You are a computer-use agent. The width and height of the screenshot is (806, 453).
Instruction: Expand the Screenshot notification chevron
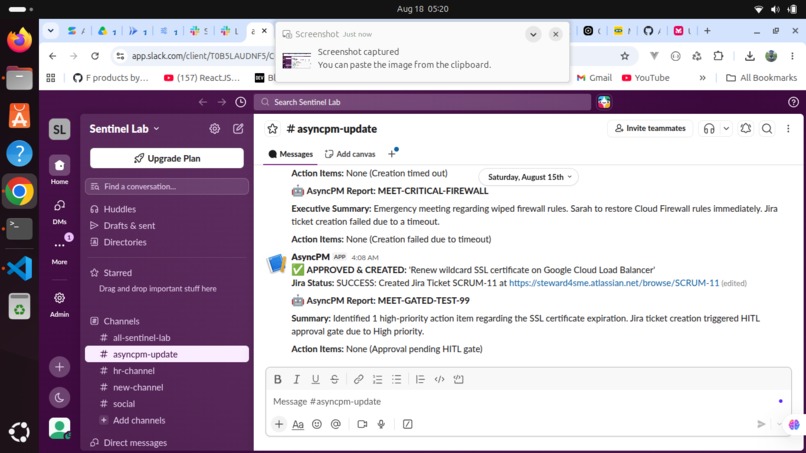533,34
